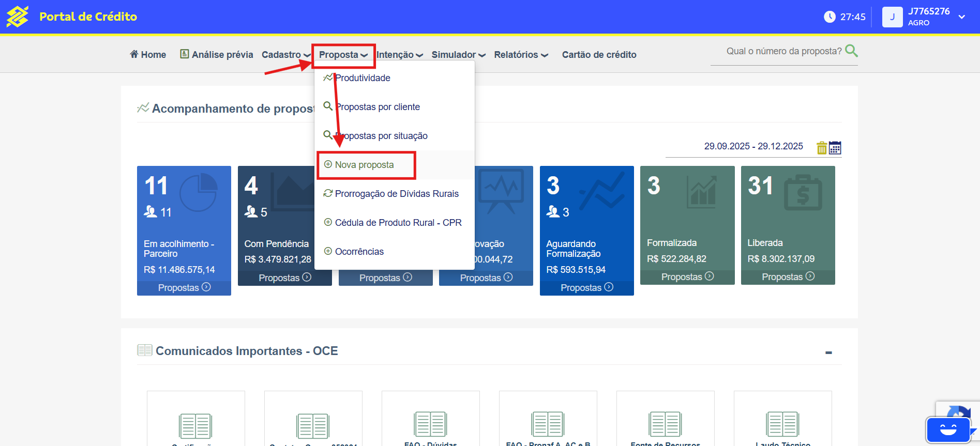Select Nova proposta from the menu

(x=364, y=165)
